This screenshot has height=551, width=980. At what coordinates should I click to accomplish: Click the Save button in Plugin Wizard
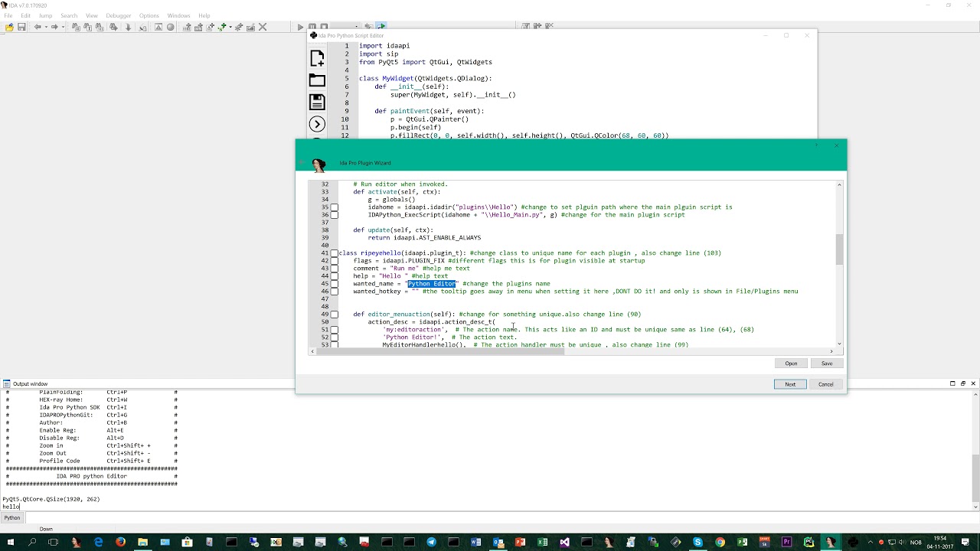(x=827, y=364)
